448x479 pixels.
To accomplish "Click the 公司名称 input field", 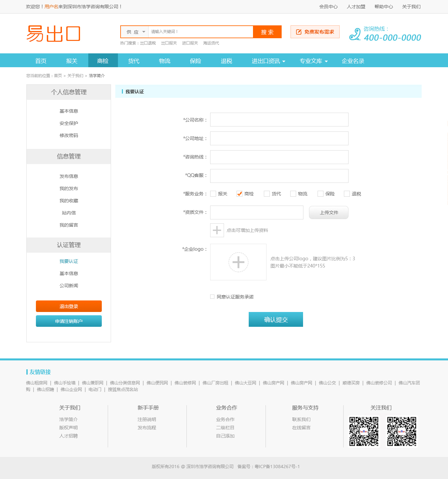I will [x=279, y=120].
